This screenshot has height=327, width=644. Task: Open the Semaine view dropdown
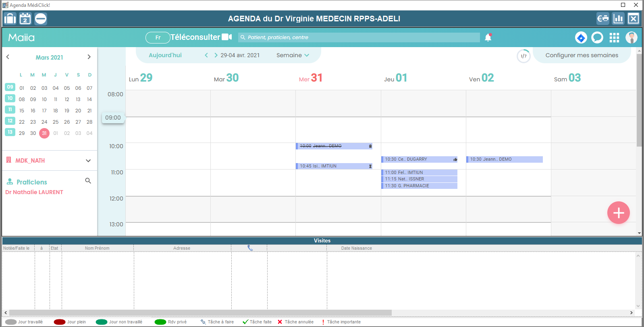click(293, 55)
